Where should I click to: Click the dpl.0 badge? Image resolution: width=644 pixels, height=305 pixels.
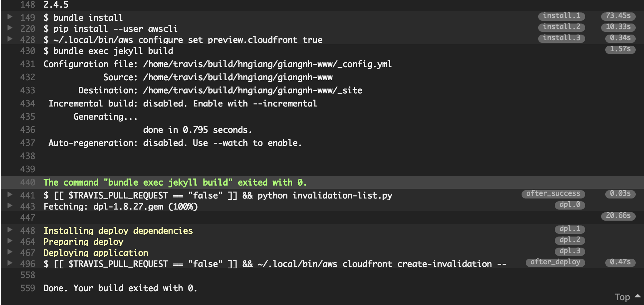(x=570, y=205)
